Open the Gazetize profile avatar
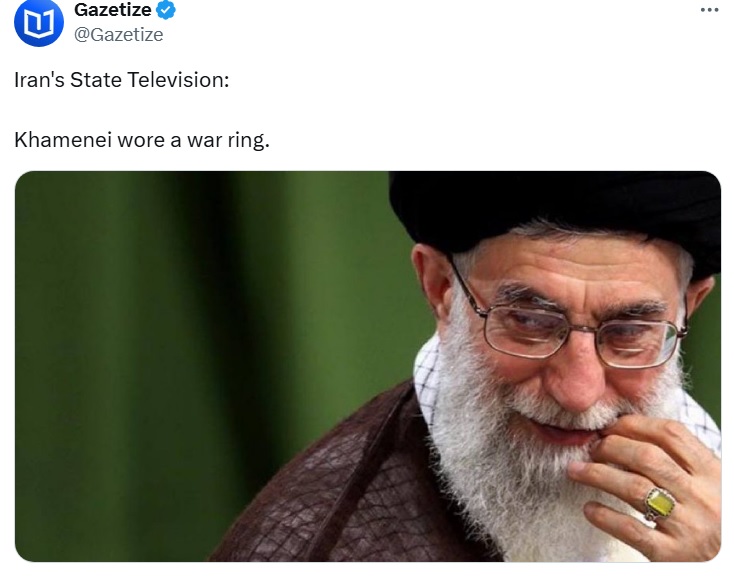The height and width of the screenshot is (576, 734). pos(39,22)
